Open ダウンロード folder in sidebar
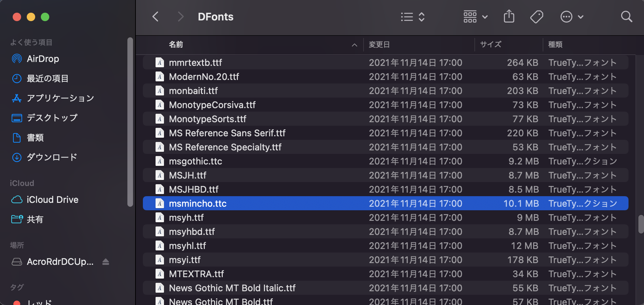 point(52,157)
